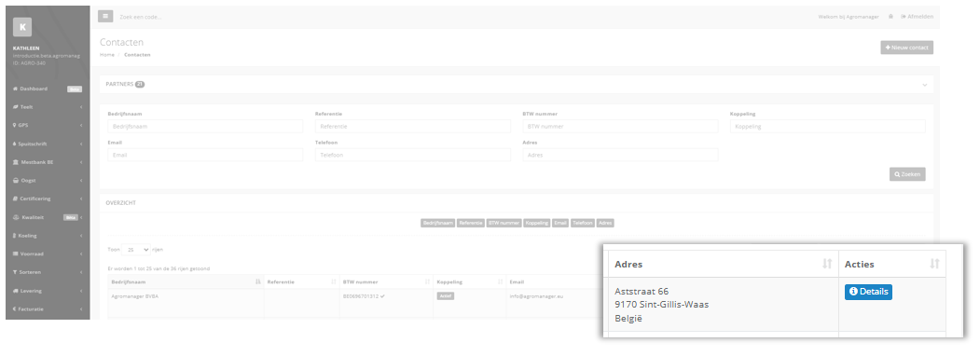The width and height of the screenshot is (980, 356).
Task: Click the sort icon on BTW nummer column
Action: coord(428,281)
